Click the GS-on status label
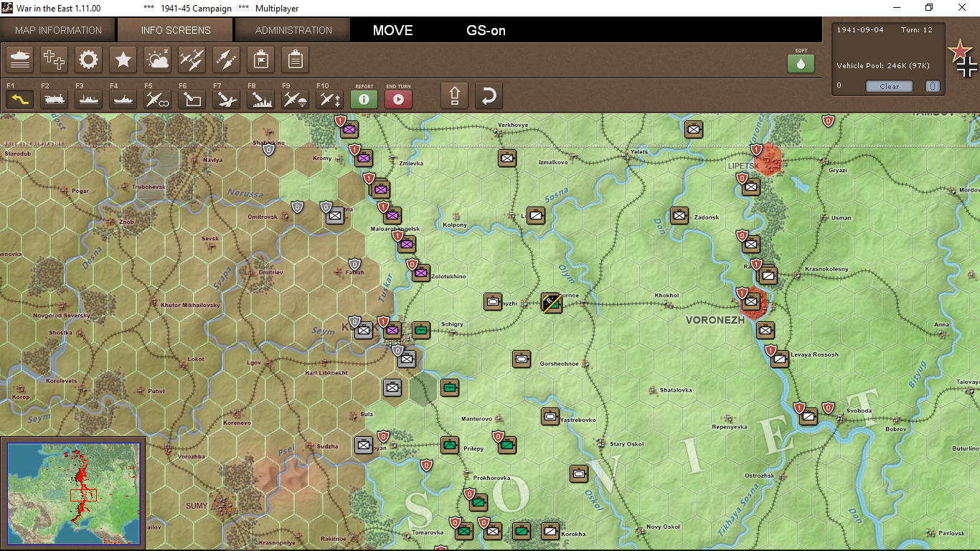Viewport: 980px width, 551px height. tap(486, 30)
